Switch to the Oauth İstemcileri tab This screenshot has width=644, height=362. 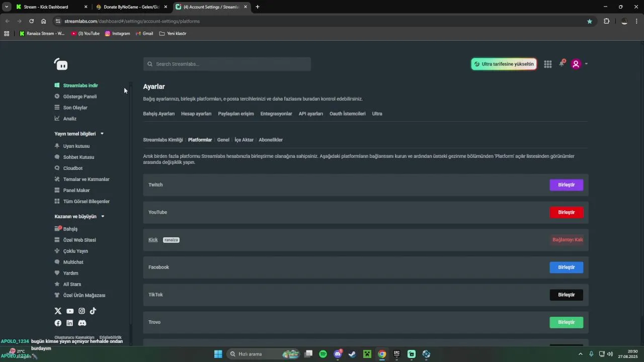[x=348, y=114]
